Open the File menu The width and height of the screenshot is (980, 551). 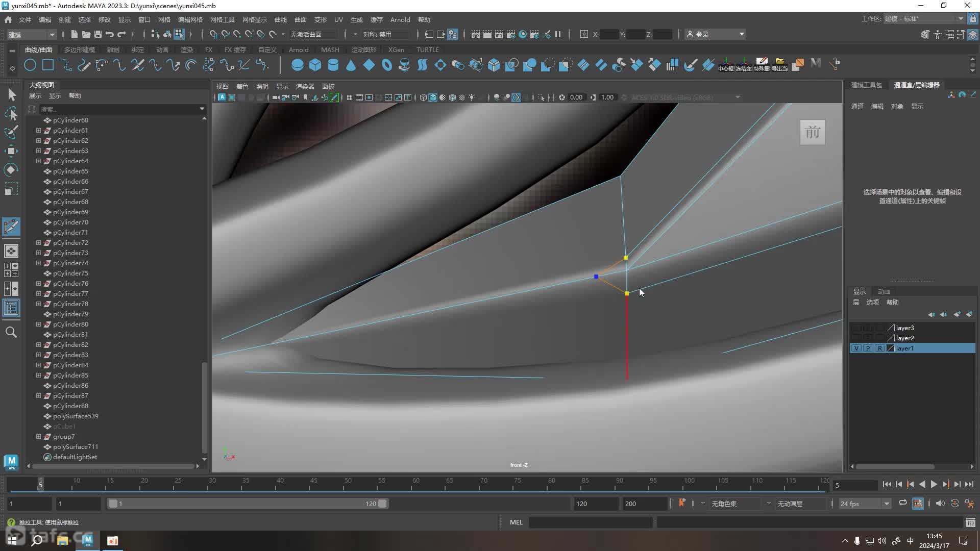25,19
